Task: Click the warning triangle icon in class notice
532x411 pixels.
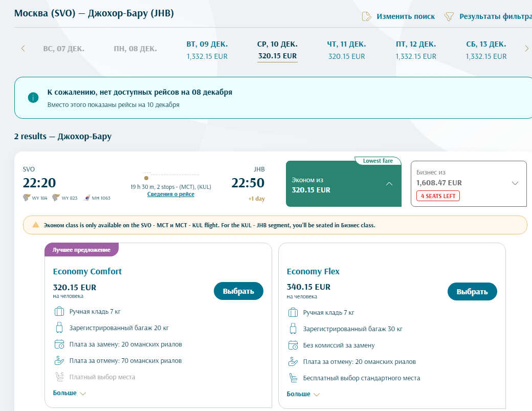Action: [36, 225]
